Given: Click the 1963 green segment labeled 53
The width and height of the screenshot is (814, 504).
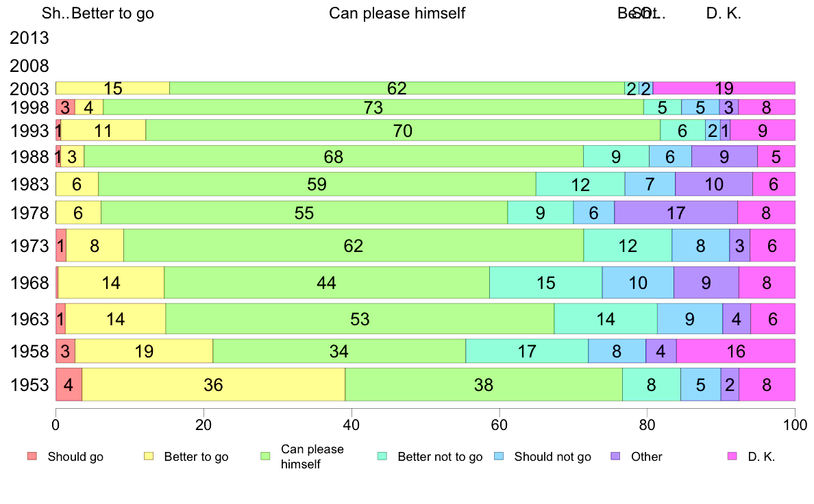Looking at the screenshot, I should pyautogui.click(x=360, y=319).
